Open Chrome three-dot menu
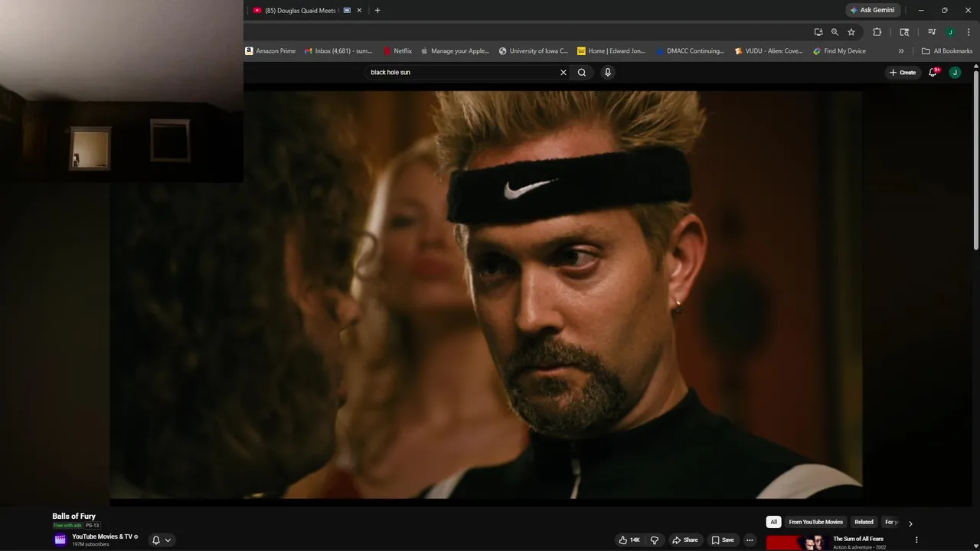 [969, 32]
